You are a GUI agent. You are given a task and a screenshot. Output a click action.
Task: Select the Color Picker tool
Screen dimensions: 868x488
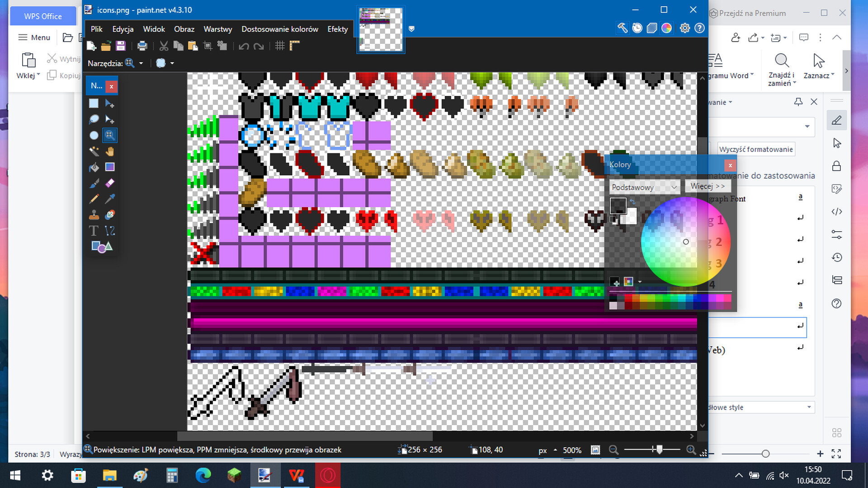[110, 199]
